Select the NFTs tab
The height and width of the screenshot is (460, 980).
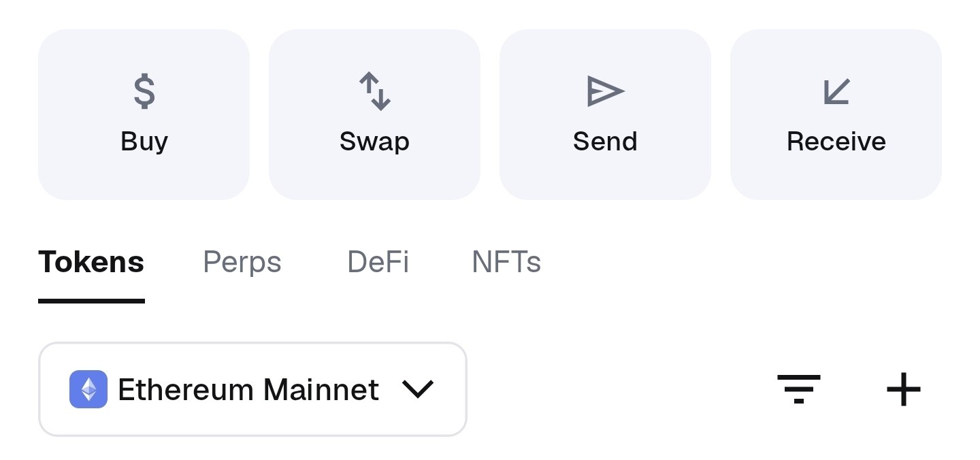coord(506,262)
